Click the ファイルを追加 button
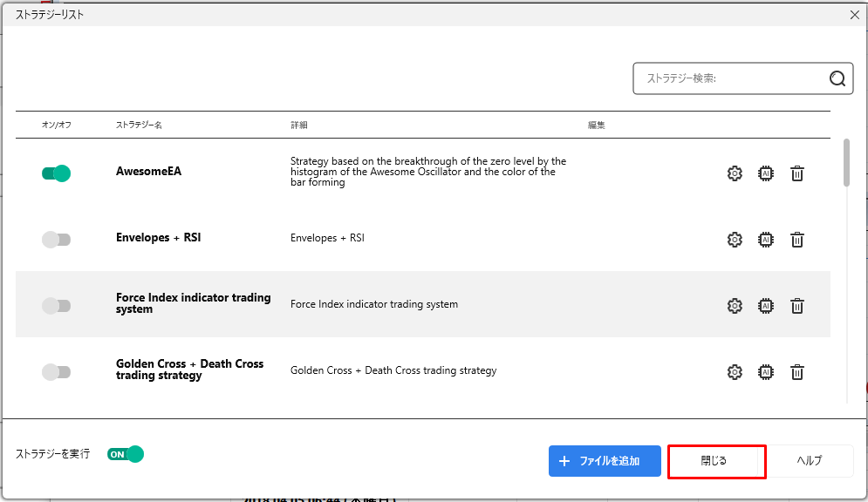868x502 pixels. [605, 461]
